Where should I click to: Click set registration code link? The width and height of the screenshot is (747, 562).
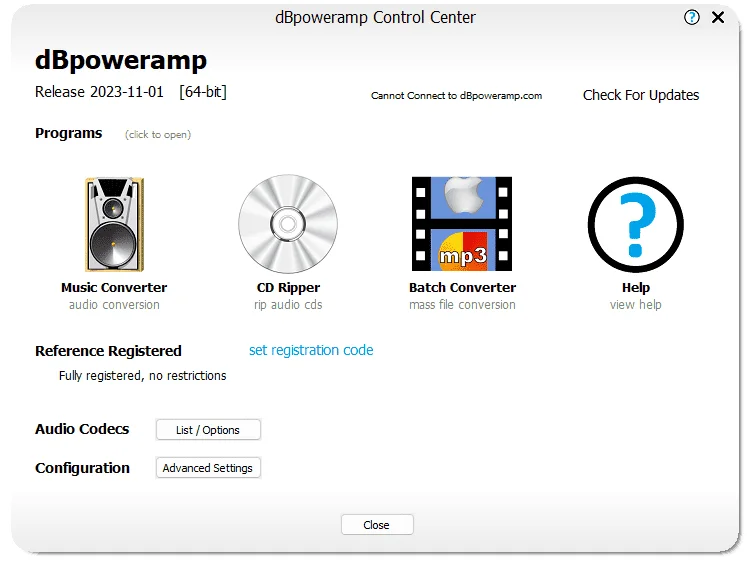coord(311,350)
